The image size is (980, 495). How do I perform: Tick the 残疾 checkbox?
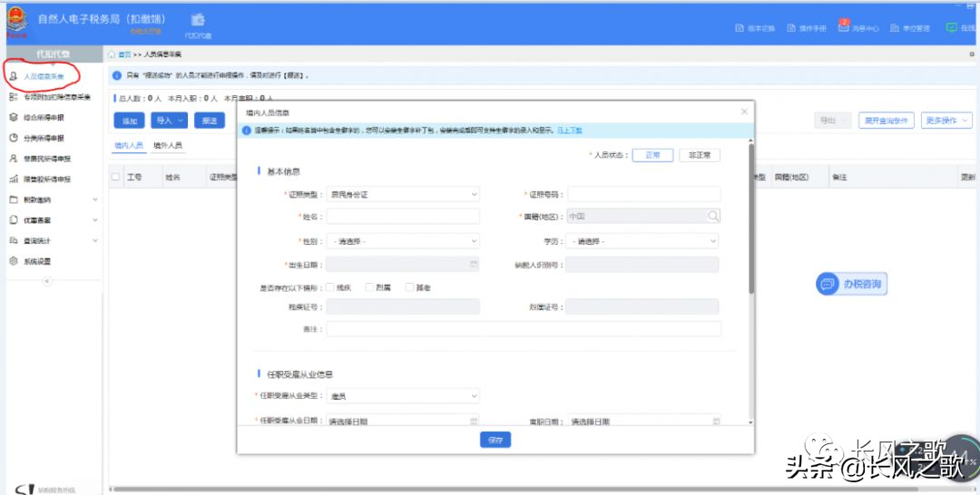330,287
